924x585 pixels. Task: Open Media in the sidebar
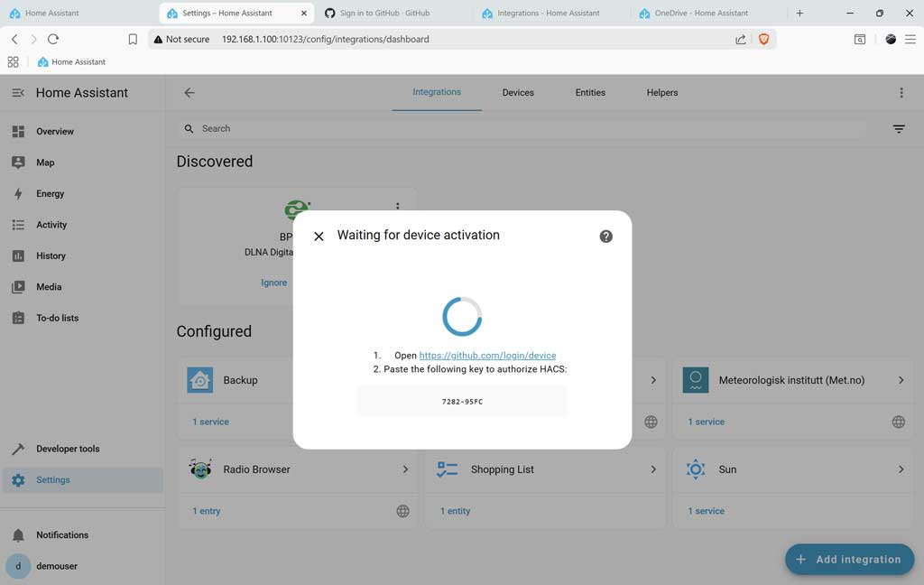click(82, 286)
